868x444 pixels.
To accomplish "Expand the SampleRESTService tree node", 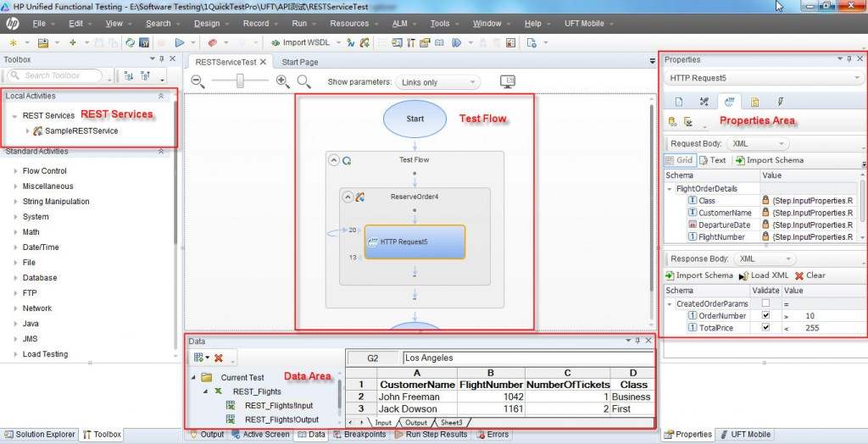I will [x=27, y=131].
